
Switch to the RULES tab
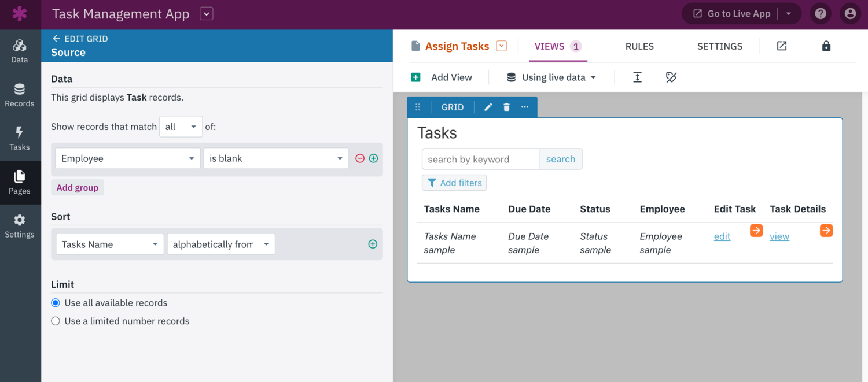pyautogui.click(x=639, y=46)
